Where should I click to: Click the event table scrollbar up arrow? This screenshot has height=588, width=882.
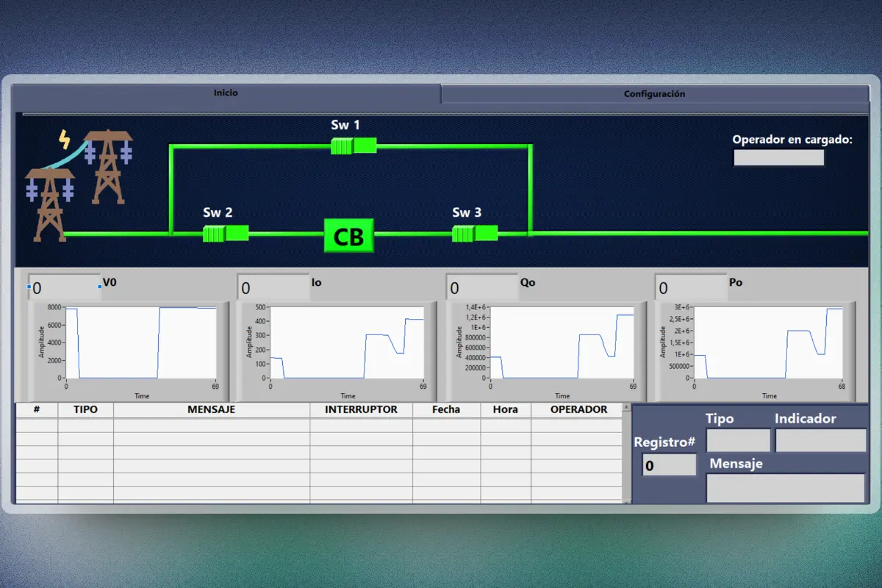pyautogui.click(x=626, y=409)
